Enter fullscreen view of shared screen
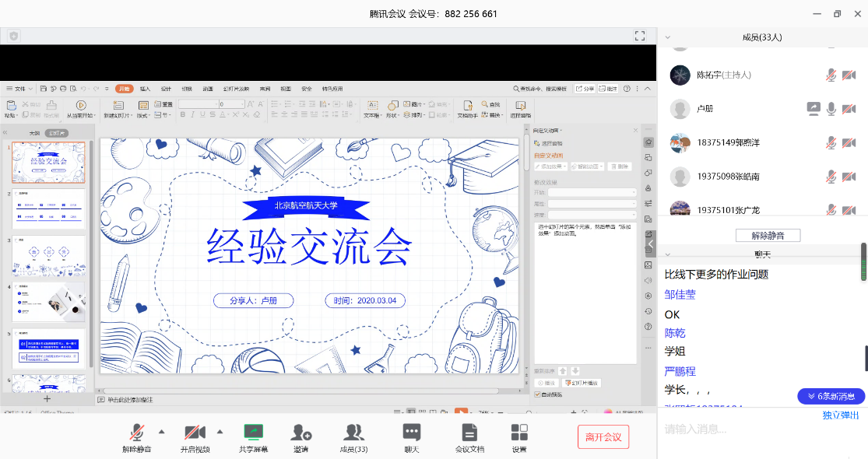 click(640, 36)
